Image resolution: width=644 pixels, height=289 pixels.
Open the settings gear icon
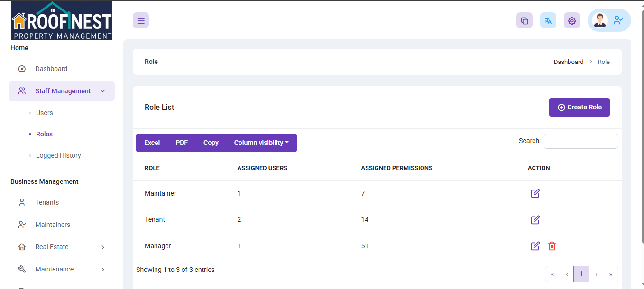[x=572, y=20]
